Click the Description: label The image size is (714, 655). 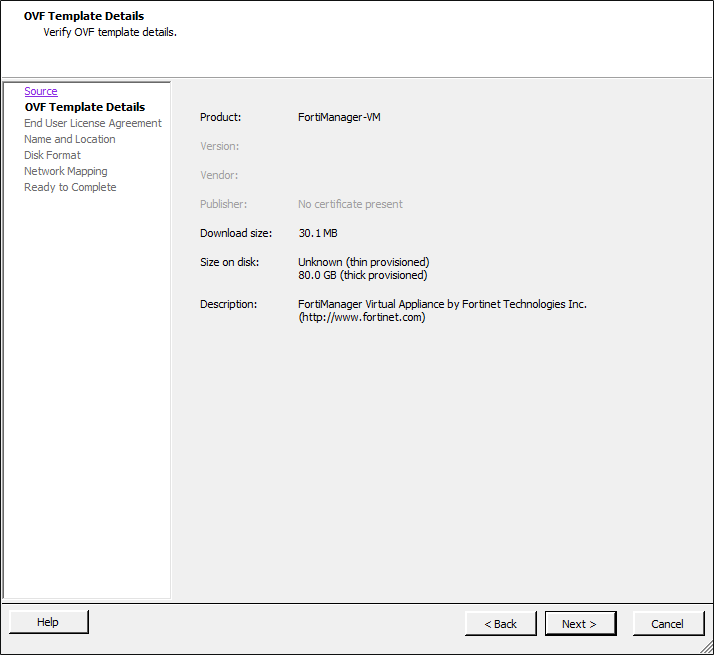229,304
